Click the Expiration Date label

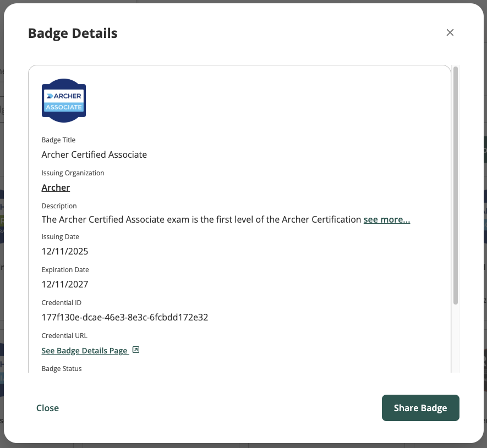(x=65, y=270)
